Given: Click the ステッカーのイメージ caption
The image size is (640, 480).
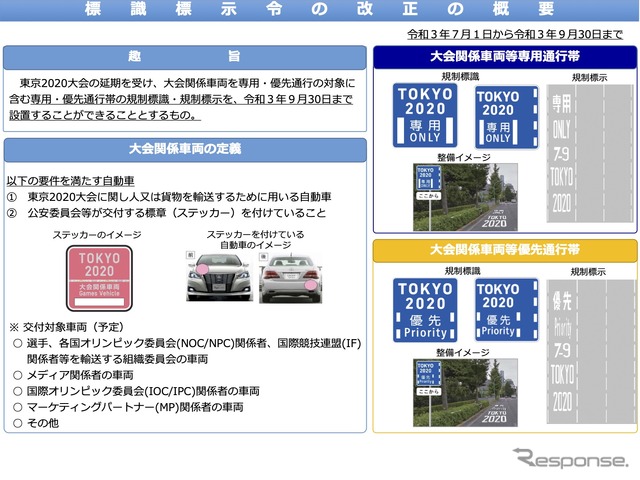Looking at the screenshot, I should [x=97, y=235].
